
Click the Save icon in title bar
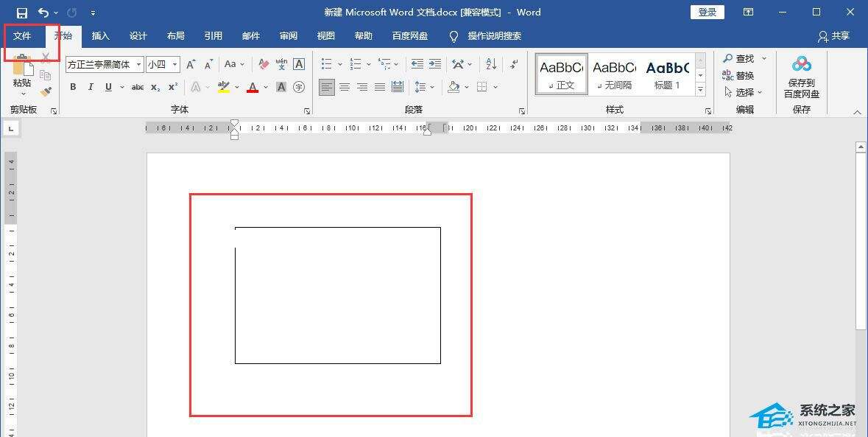(x=21, y=13)
